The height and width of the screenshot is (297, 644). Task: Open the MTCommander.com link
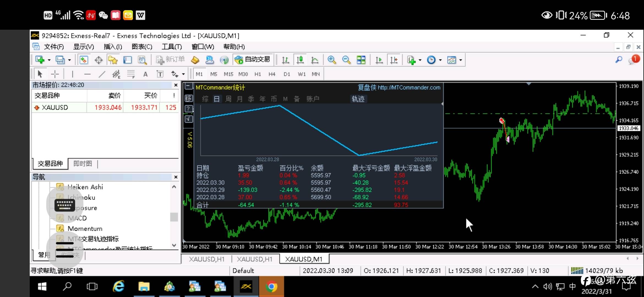409,87
